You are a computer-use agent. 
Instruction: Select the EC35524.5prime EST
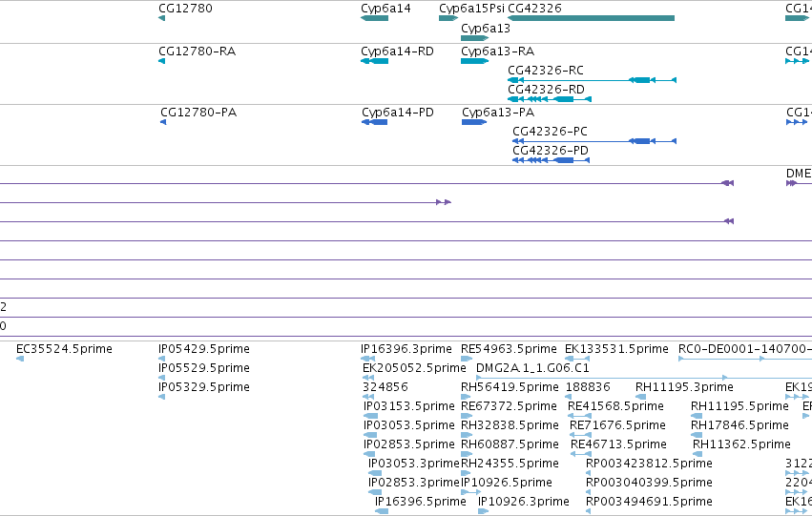point(64,349)
